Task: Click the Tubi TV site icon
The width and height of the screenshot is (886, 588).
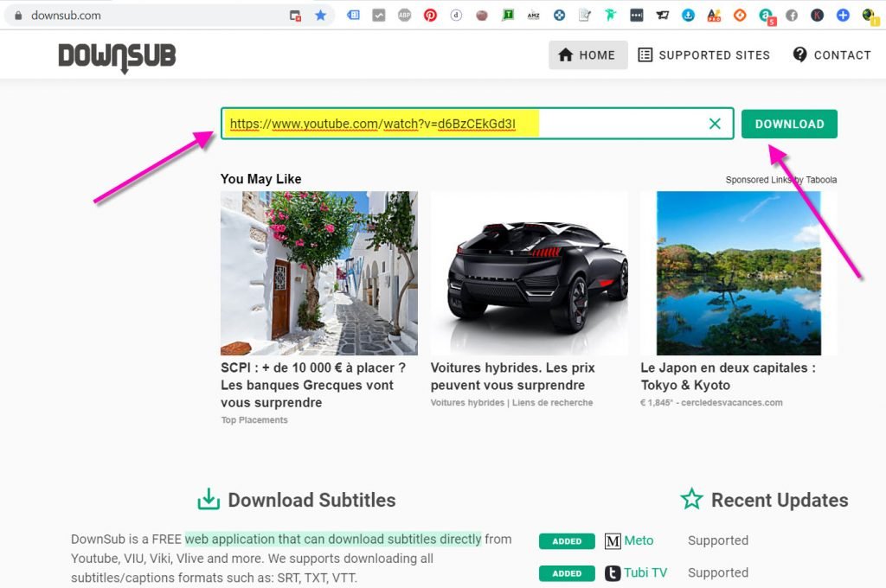Action: (x=613, y=573)
